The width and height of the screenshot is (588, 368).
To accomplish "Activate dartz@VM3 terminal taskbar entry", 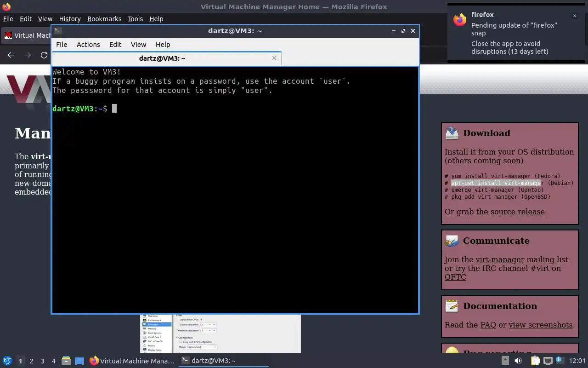I will 223,361.
